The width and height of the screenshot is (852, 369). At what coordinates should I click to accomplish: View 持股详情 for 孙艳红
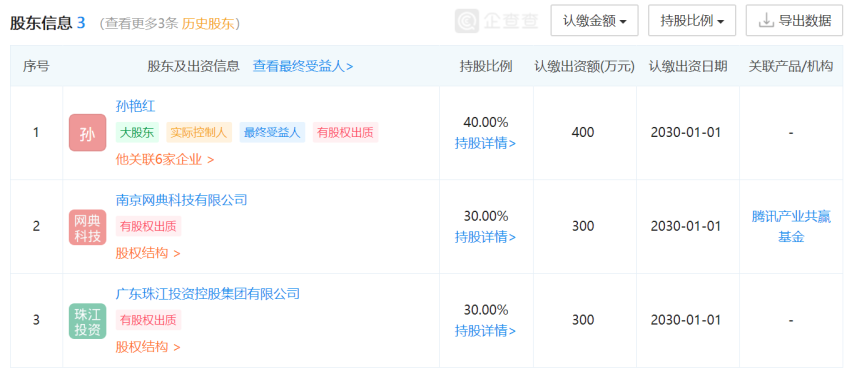(485, 143)
